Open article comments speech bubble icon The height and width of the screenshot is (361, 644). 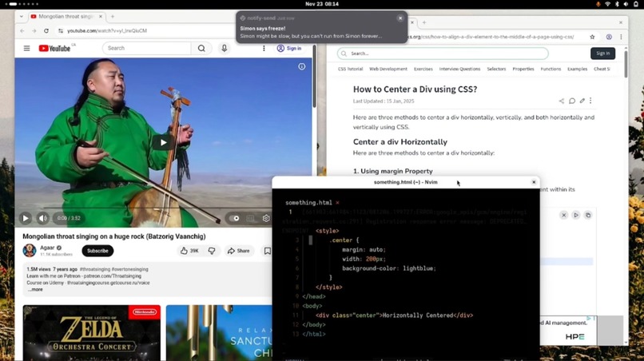572,101
